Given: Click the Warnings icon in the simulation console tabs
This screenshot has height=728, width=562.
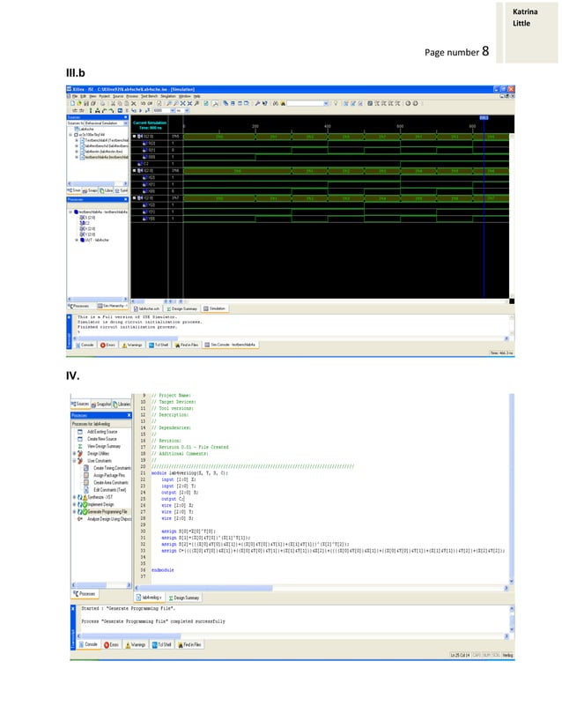Looking at the screenshot, I should [124, 345].
